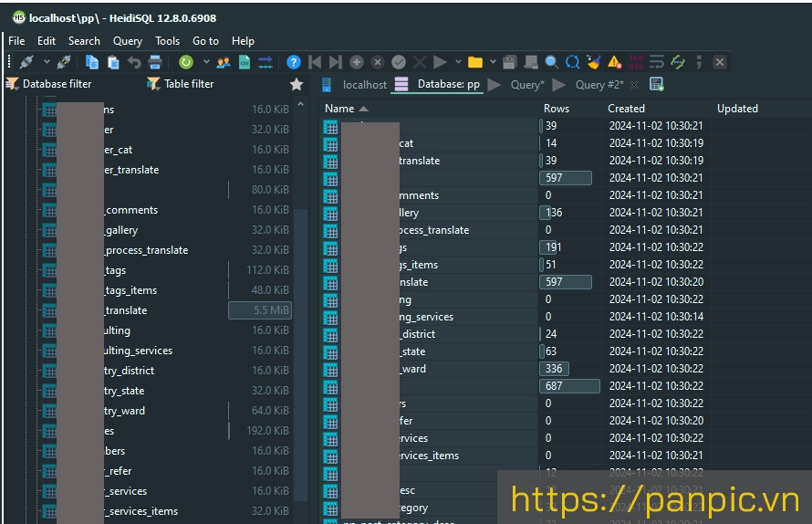Toggle the wrap long lines icon
The image size is (812, 524).
tap(657, 62)
